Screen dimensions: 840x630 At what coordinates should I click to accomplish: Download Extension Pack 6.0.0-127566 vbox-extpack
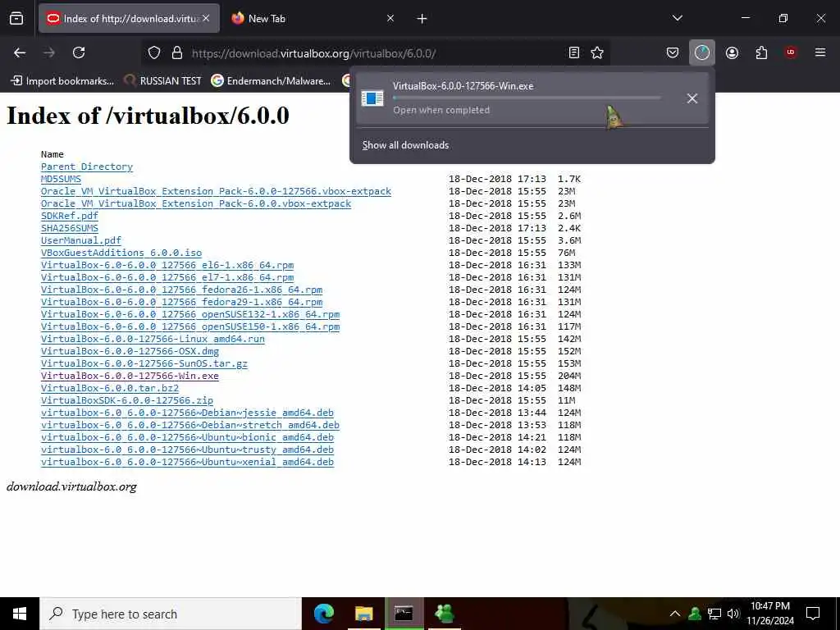tap(216, 191)
